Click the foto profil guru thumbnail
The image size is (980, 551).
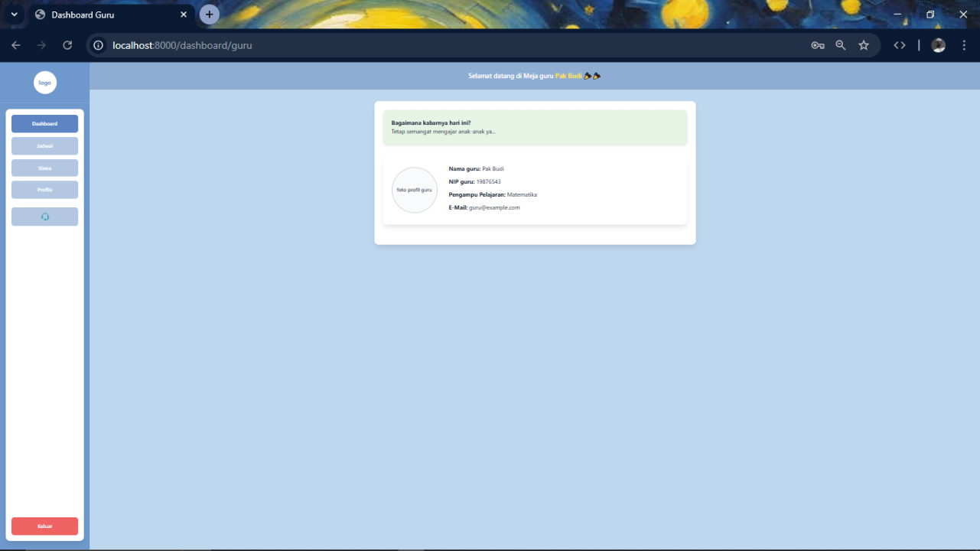(415, 190)
